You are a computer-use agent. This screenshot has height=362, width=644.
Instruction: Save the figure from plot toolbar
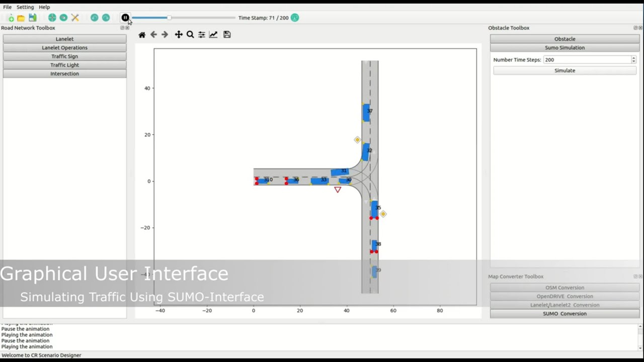coord(227,35)
